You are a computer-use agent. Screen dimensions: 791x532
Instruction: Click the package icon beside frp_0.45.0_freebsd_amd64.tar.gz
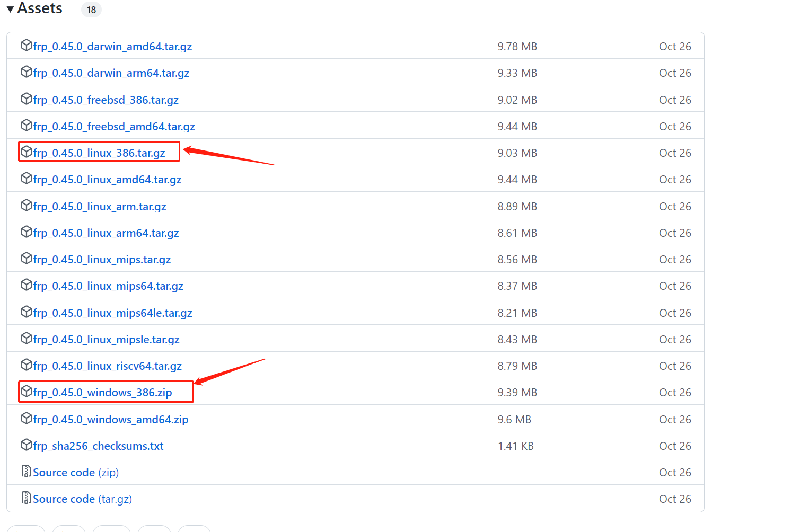[x=27, y=125]
